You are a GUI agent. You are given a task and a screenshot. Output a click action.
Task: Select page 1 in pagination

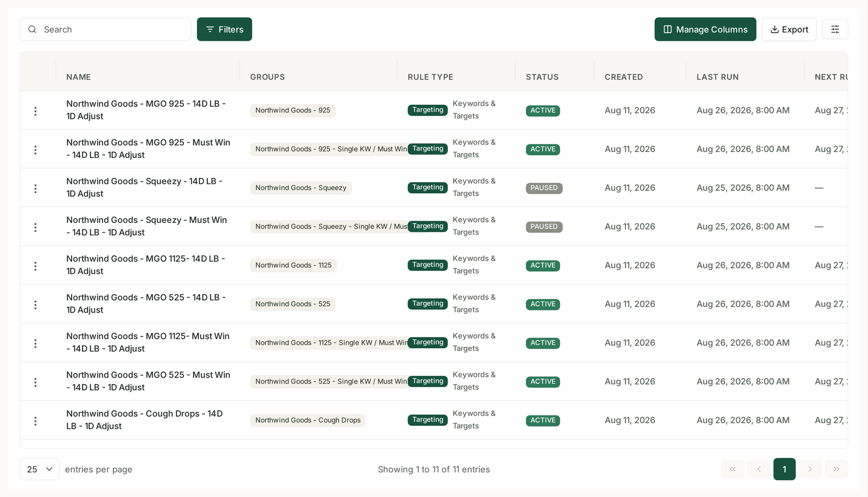click(x=784, y=469)
